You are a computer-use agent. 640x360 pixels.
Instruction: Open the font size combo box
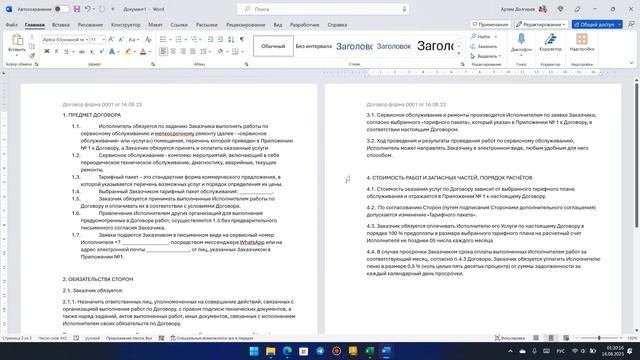(98, 40)
